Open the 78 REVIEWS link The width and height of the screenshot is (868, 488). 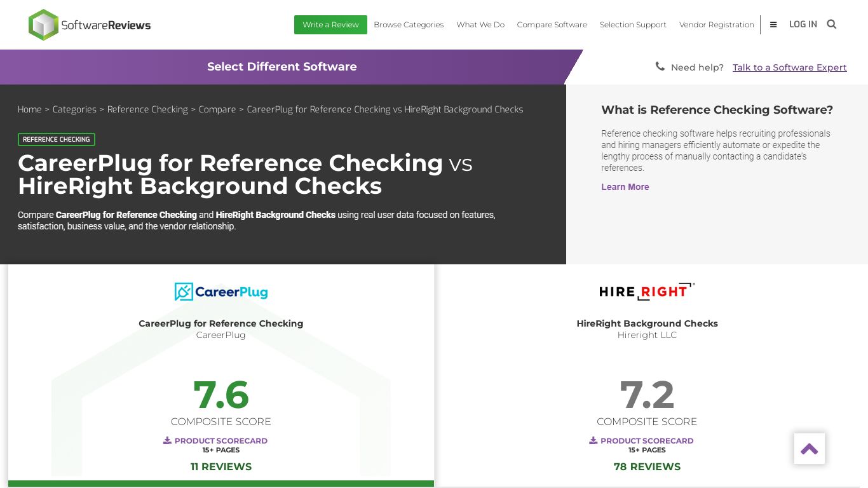click(647, 466)
